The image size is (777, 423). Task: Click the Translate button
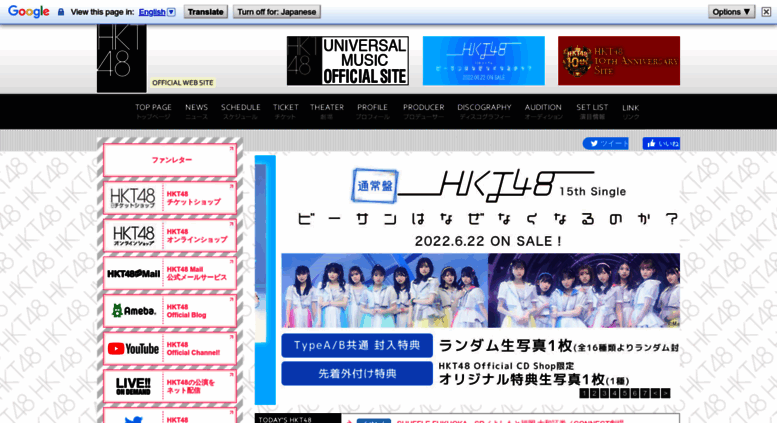tap(206, 12)
